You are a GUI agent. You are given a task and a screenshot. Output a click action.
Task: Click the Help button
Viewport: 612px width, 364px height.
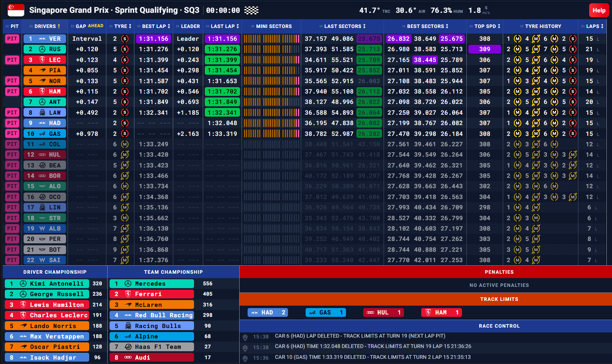[599, 10]
